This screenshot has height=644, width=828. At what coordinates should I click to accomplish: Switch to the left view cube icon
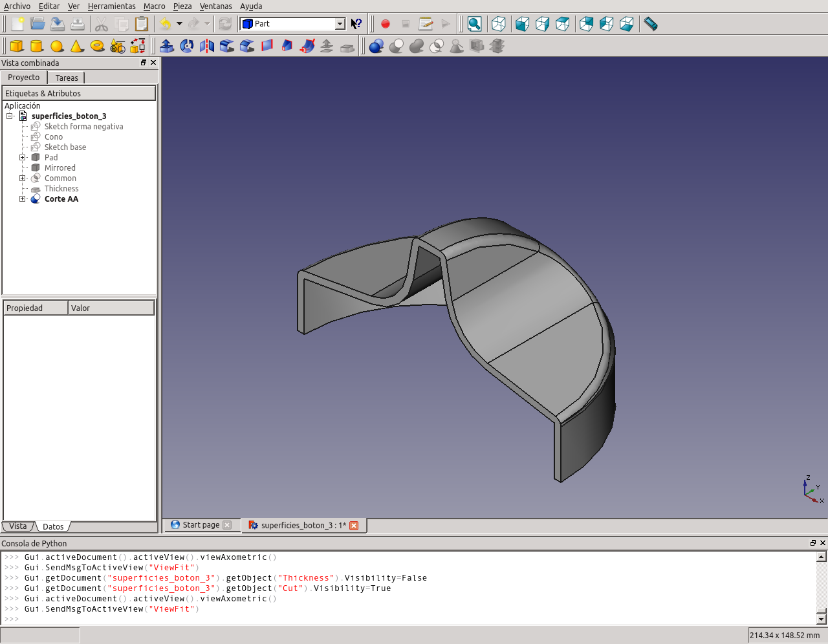coord(627,24)
